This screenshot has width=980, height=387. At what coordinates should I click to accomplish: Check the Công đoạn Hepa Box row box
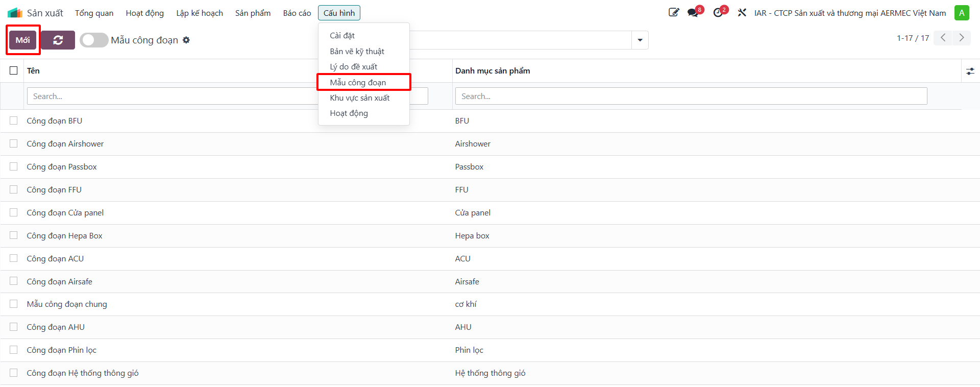(14, 235)
